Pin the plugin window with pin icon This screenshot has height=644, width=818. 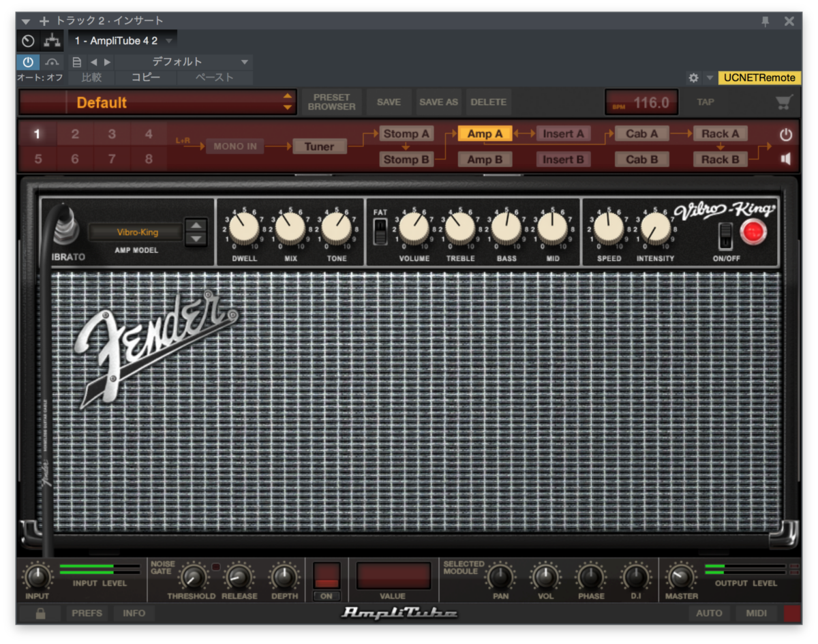click(766, 21)
